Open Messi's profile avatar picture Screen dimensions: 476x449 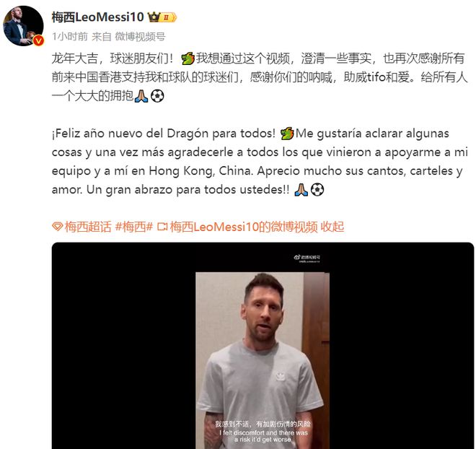(x=23, y=25)
